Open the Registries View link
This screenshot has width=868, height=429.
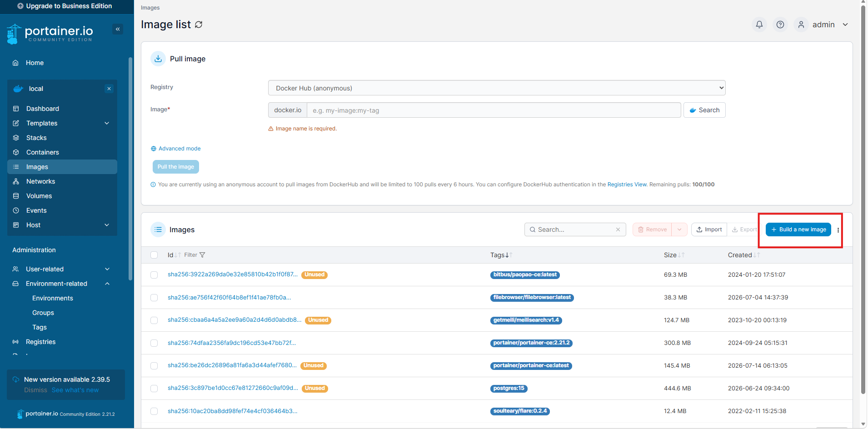click(627, 185)
